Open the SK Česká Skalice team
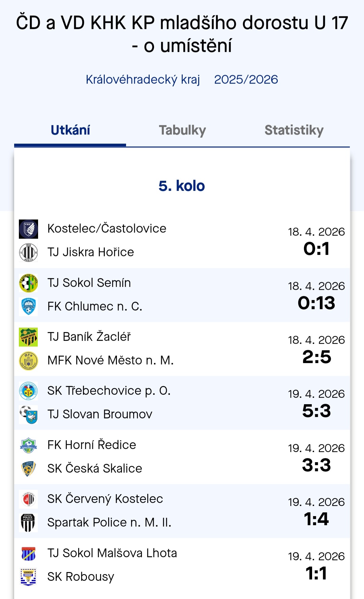 point(95,469)
